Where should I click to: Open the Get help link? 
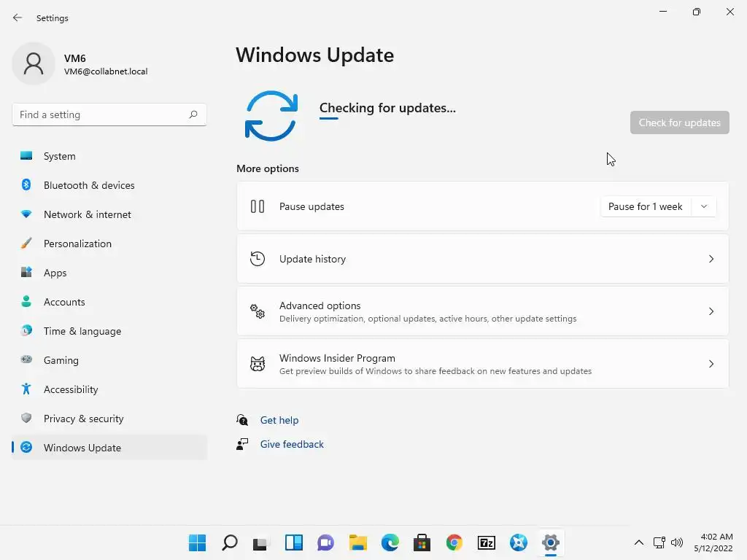(x=279, y=420)
